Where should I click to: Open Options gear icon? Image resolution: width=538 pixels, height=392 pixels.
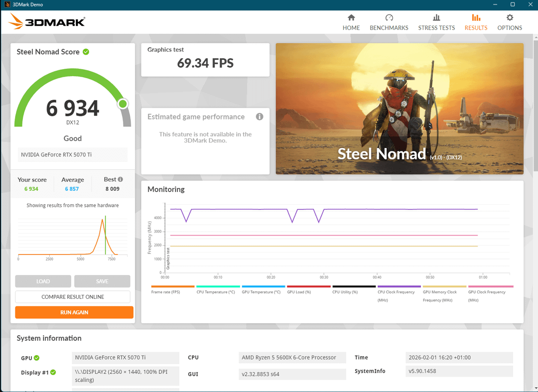510,18
